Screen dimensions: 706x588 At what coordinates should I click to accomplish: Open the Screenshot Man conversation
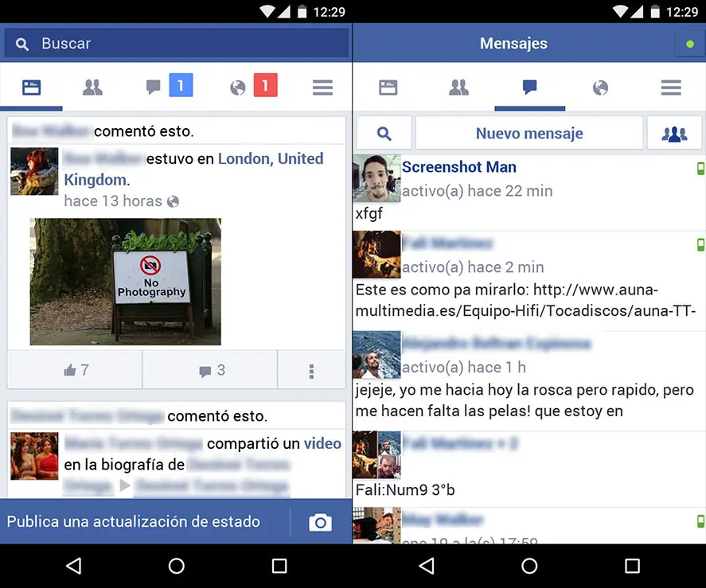click(x=529, y=192)
